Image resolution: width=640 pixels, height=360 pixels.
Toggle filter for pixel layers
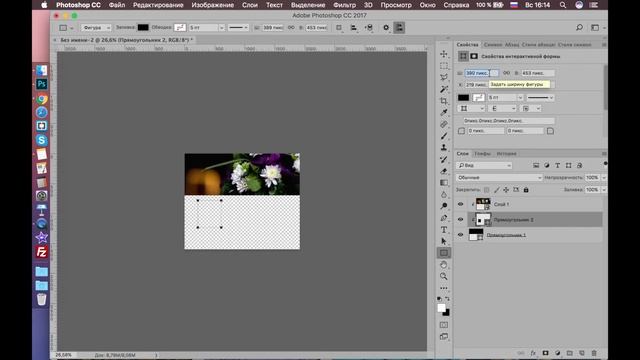[x=536, y=165]
